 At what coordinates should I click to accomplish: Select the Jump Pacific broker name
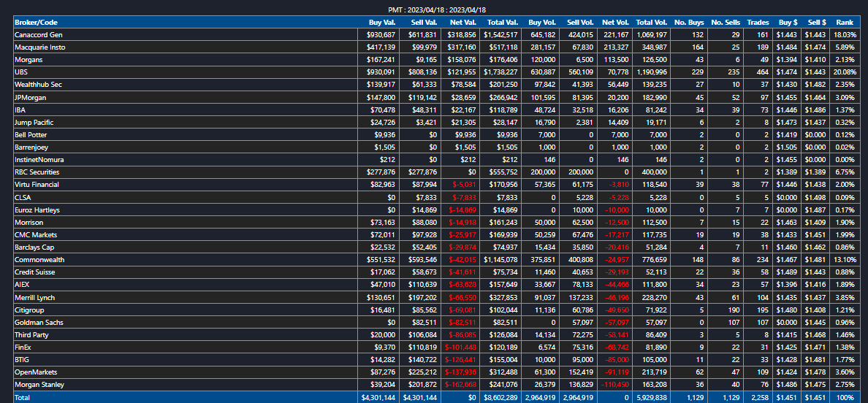(34, 122)
